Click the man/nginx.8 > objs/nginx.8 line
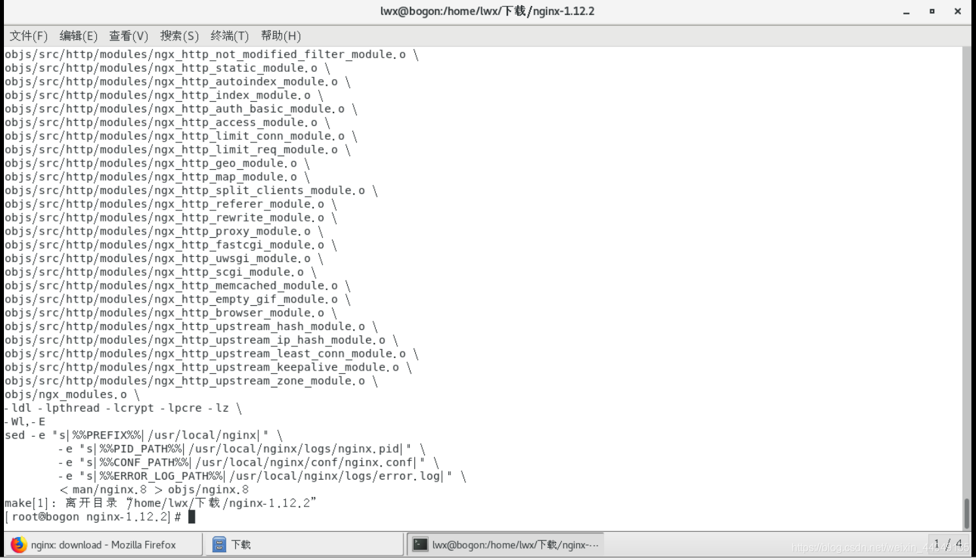Viewport: 976px width, 560px height. [x=154, y=490]
